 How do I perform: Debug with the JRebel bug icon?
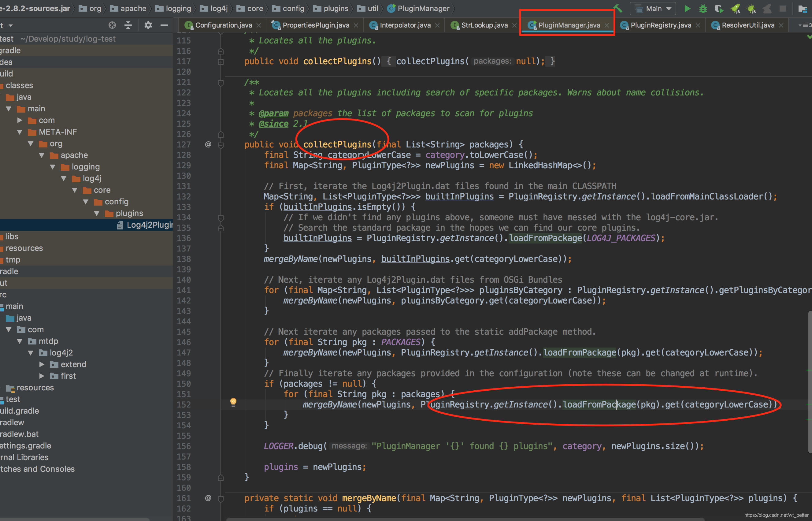click(x=751, y=9)
